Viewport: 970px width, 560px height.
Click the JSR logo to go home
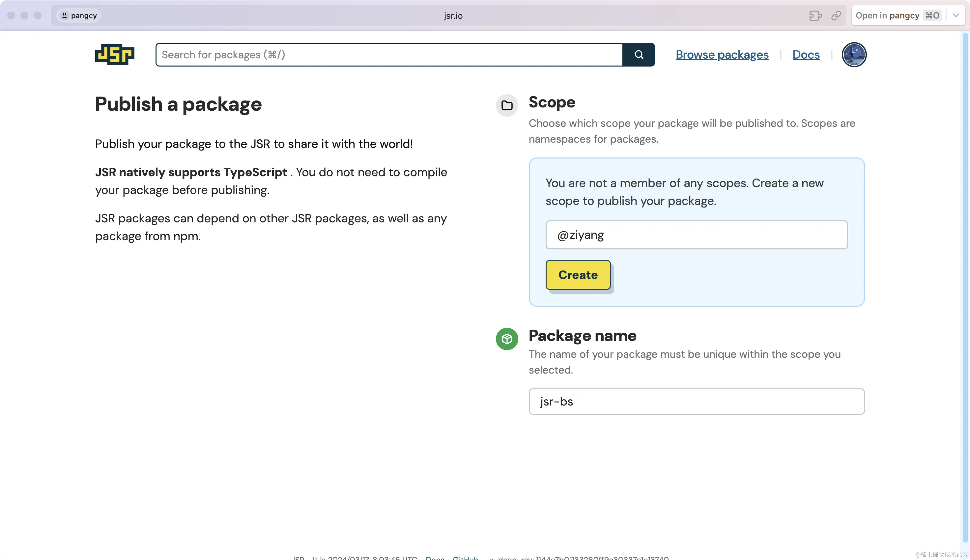pos(115,55)
